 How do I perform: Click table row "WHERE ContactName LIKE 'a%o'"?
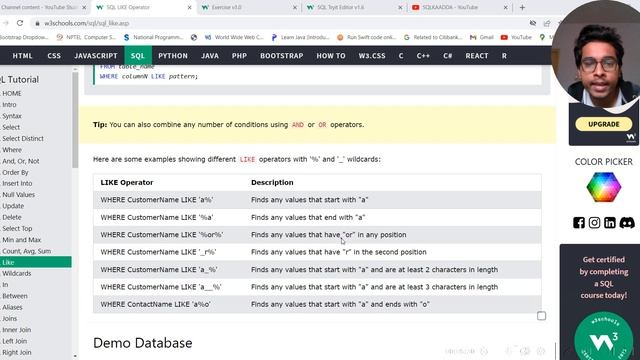pos(317,304)
